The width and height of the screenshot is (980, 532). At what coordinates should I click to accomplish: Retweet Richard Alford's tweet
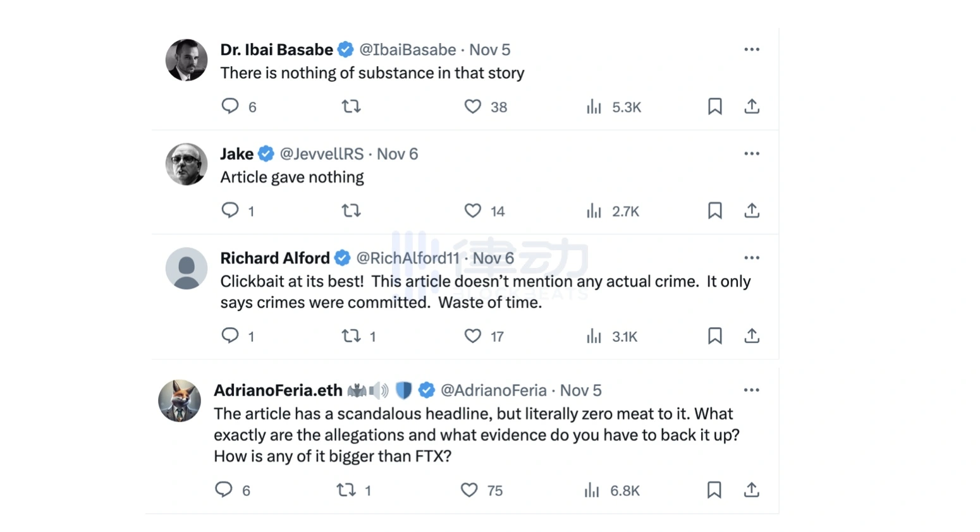[x=351, y=336]
